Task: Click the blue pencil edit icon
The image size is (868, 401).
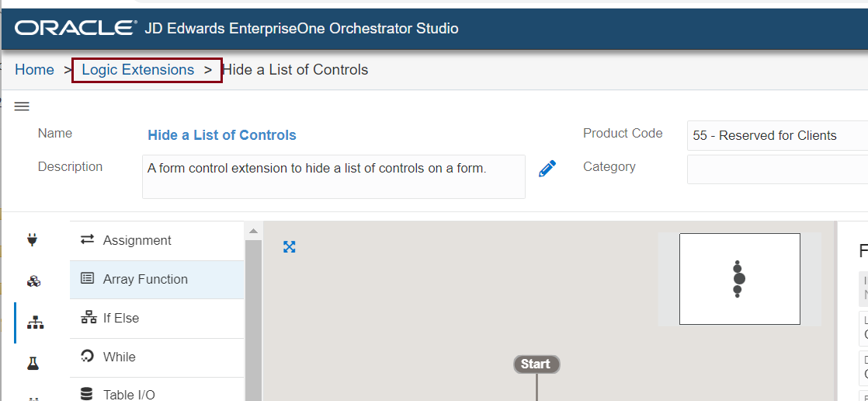Action: [547, 169]
